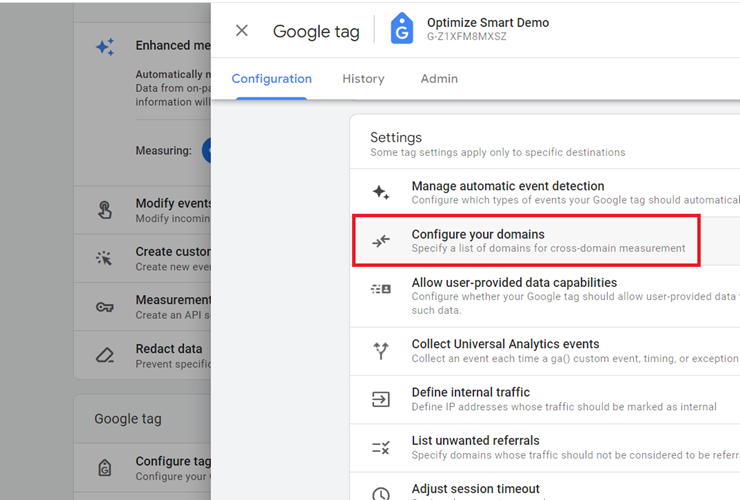
Task: Open Redact data in background page
Action: [143, 355]
